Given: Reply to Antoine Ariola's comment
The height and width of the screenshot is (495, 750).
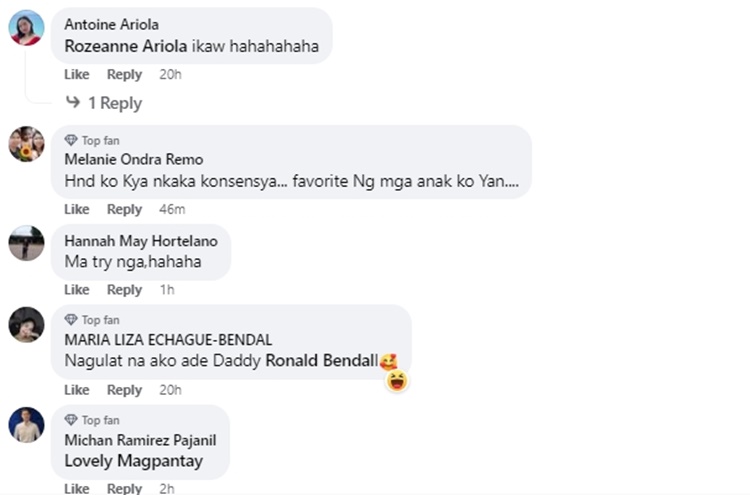Looking at the screenshot, I should [x=124, y=75].
